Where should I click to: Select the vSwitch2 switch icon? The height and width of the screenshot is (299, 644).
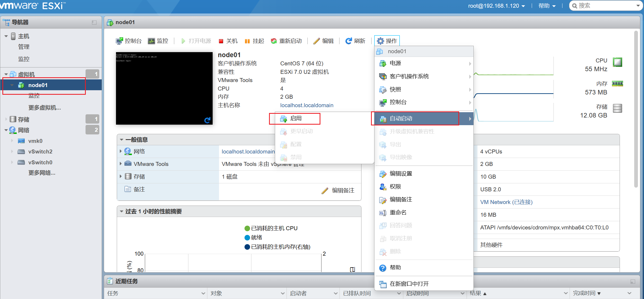[x=21, y=152]
